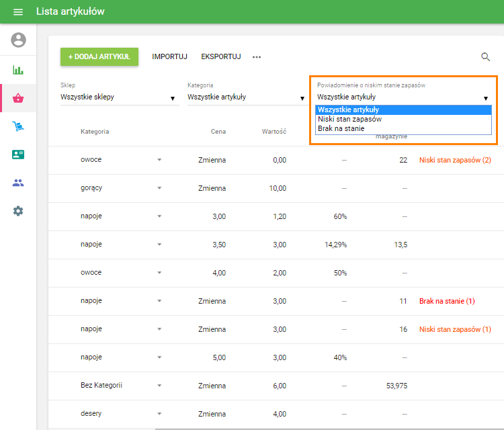This screenshot has width=504, height=430.
Task: Click the Eksportuj button
Action: click(x=220, y=57)
